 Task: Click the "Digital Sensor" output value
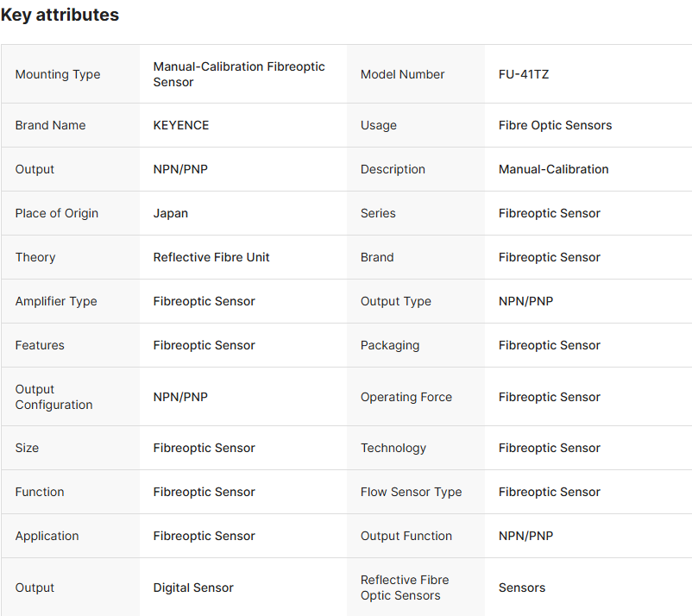pos(193,588)
